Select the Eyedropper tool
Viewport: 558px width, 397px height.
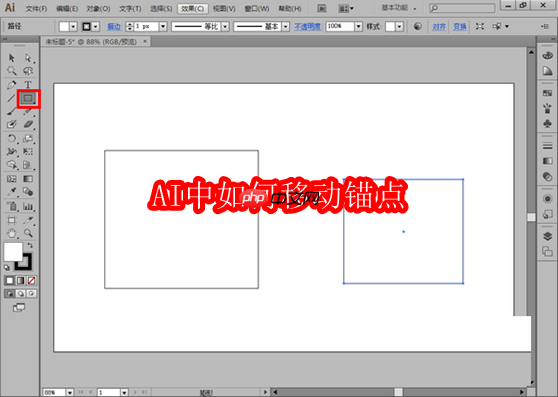click(11, 192)
